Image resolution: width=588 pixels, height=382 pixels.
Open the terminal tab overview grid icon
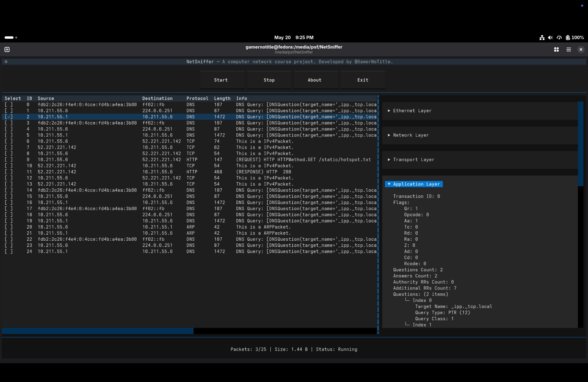[556, 50]
